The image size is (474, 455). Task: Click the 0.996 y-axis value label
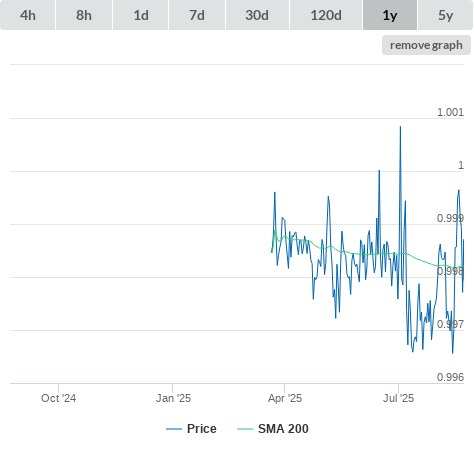pyautogui.click(x=450, y=377)
